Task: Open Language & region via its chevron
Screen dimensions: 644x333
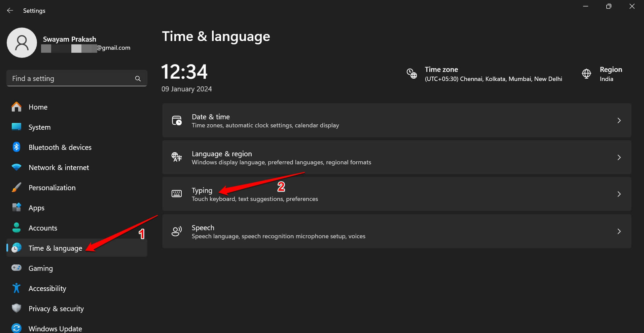Action: pyautogui.click(x=619, y=157)
